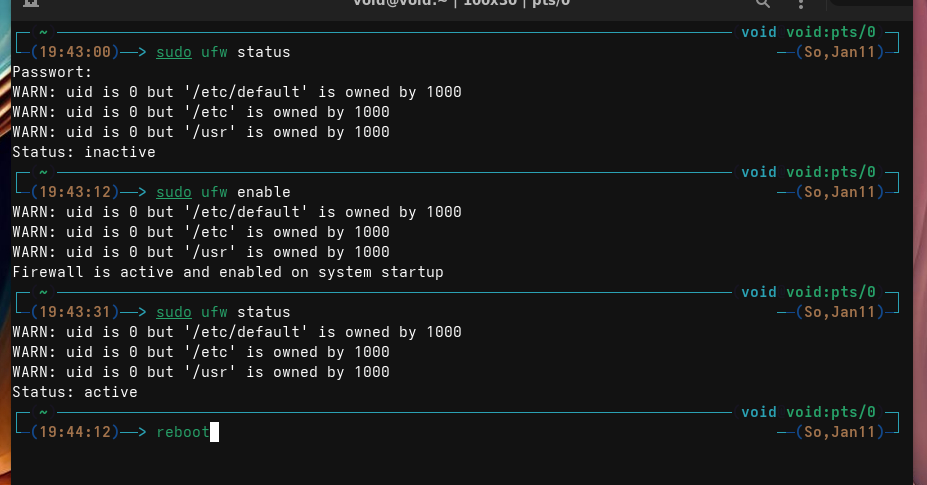Click the tilde directory indicator above the 19:43:00 prompt
This screenshot has height=485, width=927.
pyautogui.click(x=42, y=32)
